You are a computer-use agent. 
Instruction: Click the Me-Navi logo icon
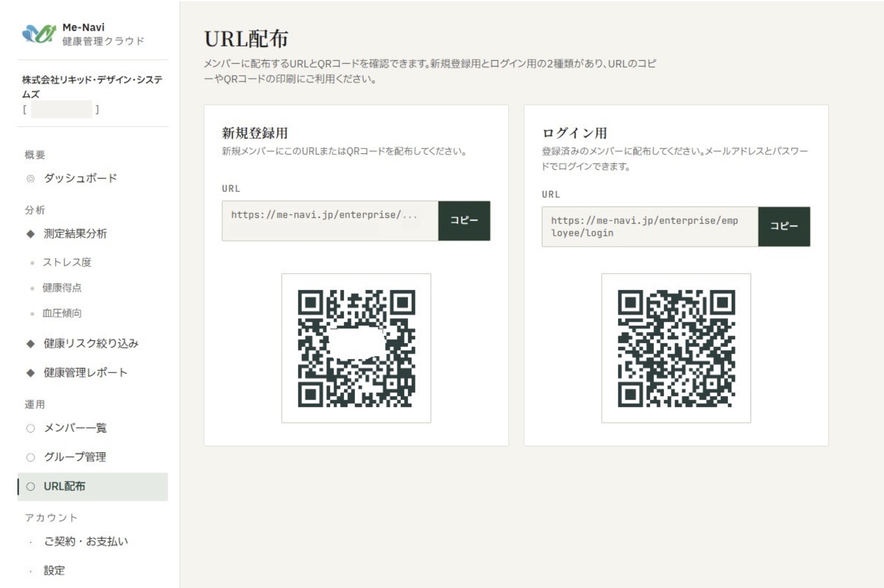39,33
